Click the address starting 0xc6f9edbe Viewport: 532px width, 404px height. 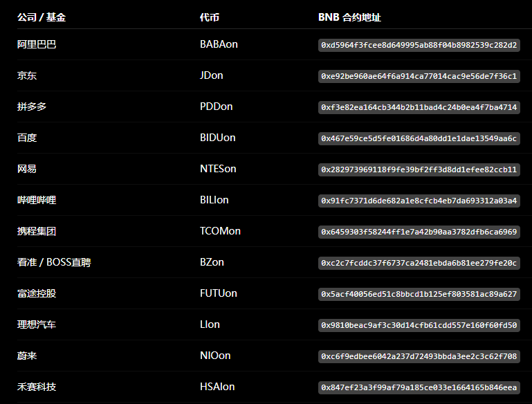419,356
